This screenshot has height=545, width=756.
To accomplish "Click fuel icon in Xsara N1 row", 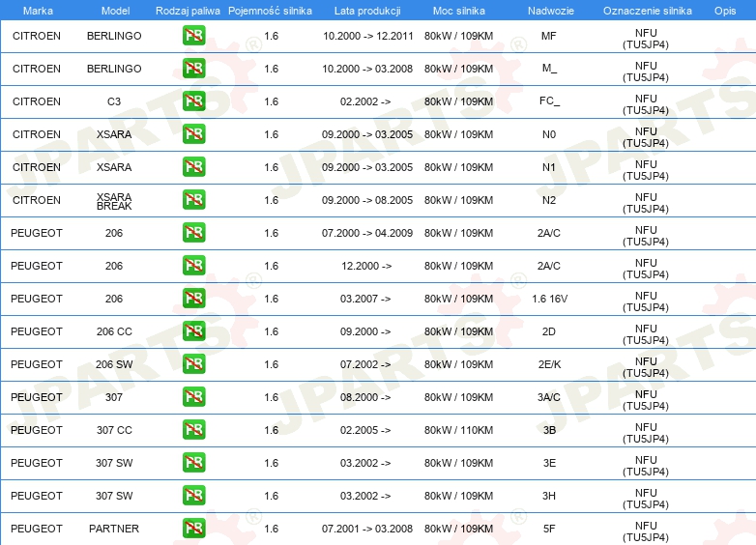I will coord(193,167).
